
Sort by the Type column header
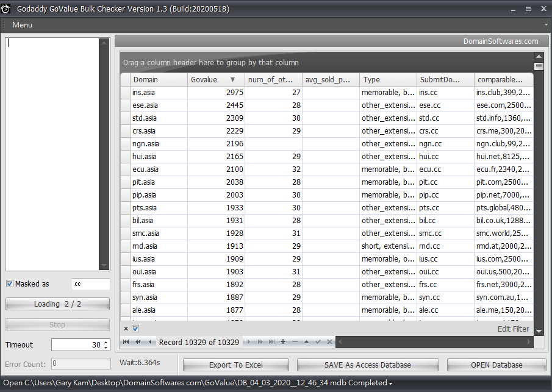point(389,79)
